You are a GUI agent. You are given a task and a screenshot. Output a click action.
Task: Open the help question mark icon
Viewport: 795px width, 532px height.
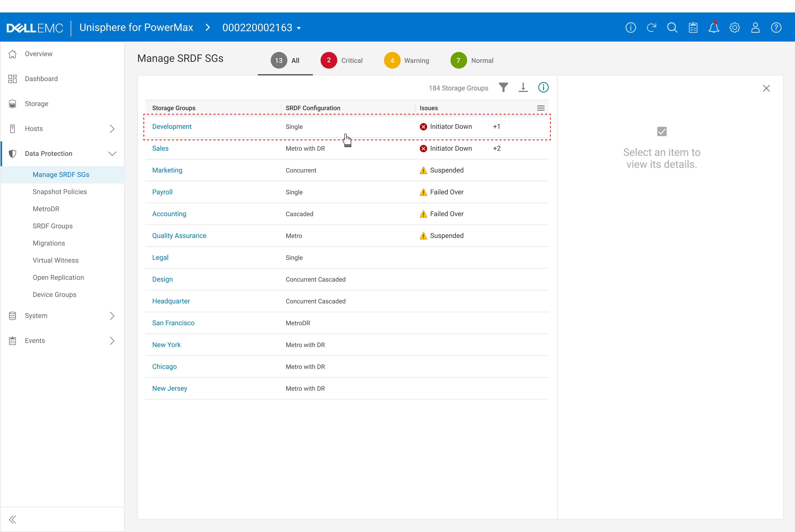click(776, 28)
